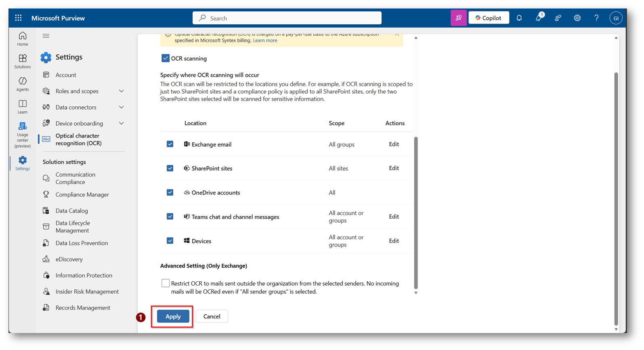This screenshot has width=644, height=350.
Task: Open the settings gear in top bar
Action: pyautogui.click(x=577, y=18)
